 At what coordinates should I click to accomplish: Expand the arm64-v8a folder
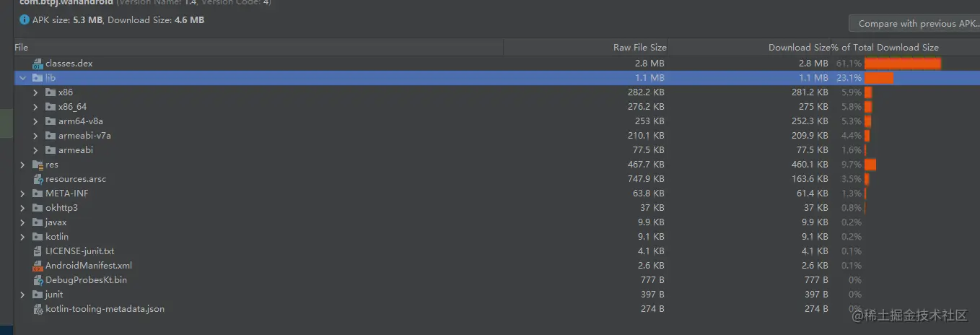point(36,121)
